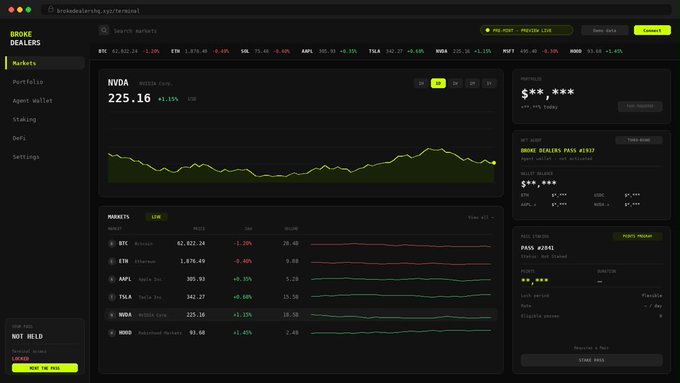Click SOL in the top ticker strip

(265, 51)
